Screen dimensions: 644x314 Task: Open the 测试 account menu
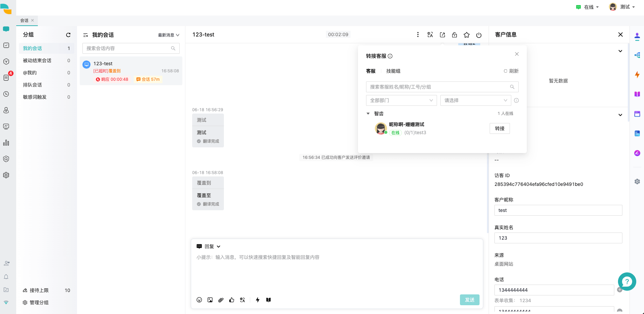(622, 7)
